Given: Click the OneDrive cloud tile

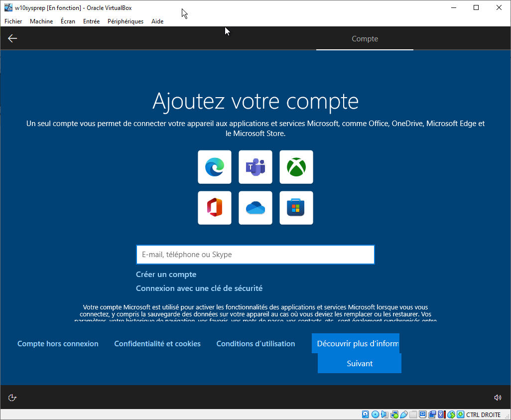Looking at the screenshot, I should coord(255,208).
